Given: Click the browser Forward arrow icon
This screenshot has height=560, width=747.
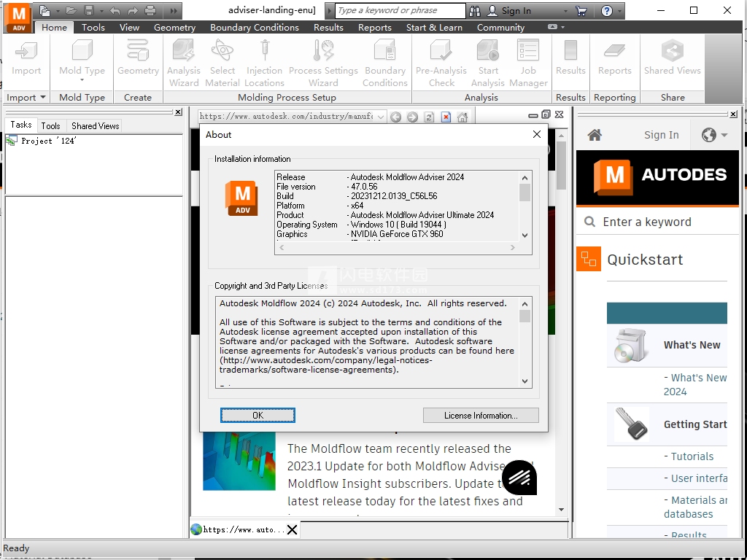Looking at the screenshot, I should (x=412, y=117).
